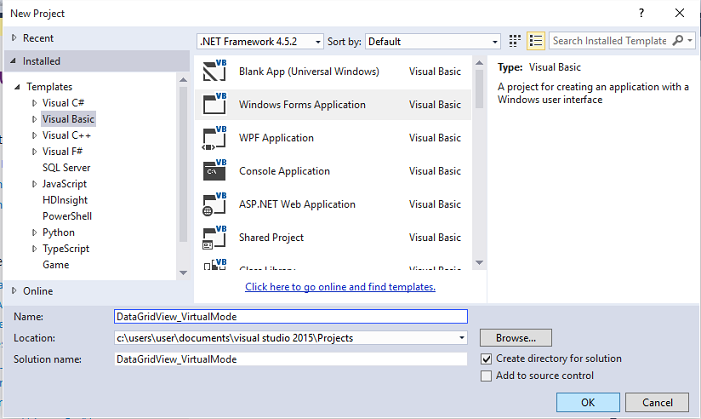Click the Solution name input field
This screenshot has height=419, width=701.
pos(291,359)
